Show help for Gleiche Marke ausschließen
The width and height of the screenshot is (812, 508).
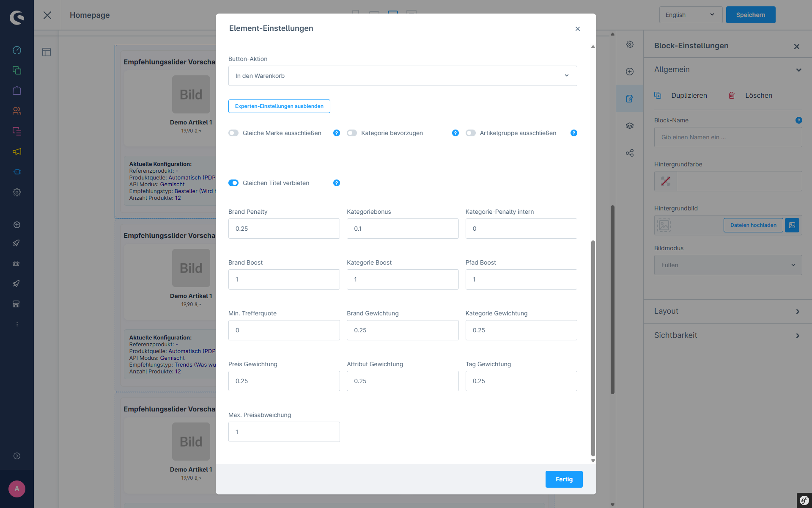coord(337,133)
